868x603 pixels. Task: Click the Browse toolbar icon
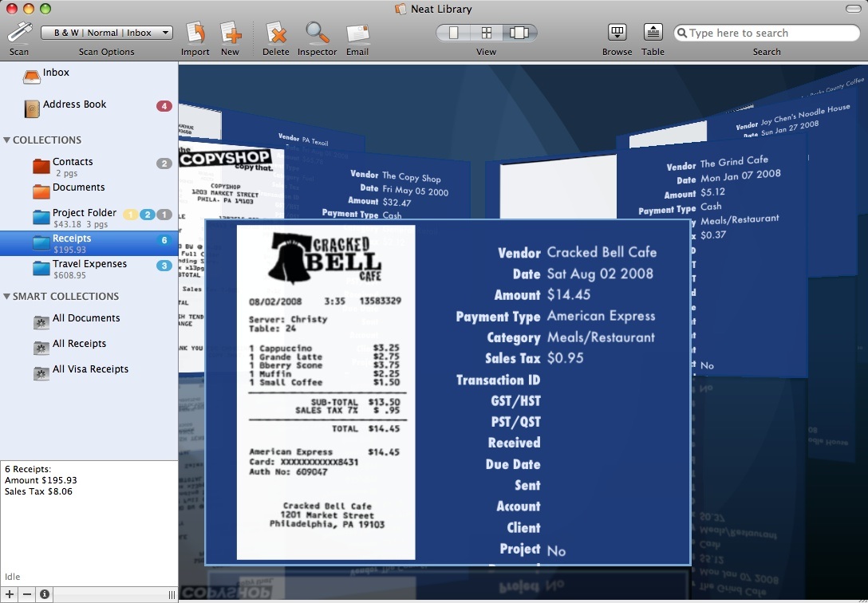(617, 32)
